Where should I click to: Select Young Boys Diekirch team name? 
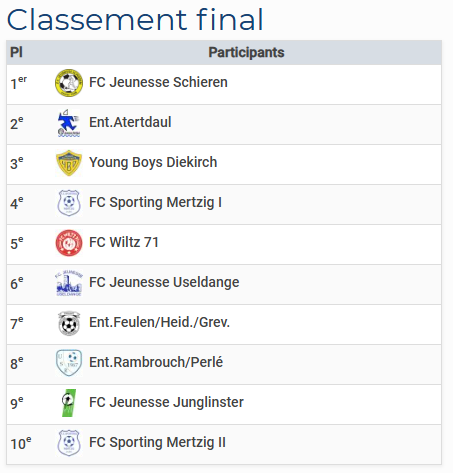click(x=153, y=163)
